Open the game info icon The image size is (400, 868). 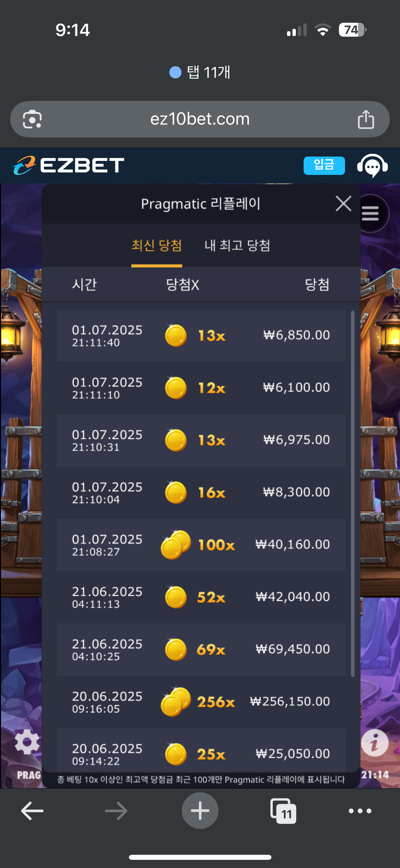(375, 743)
